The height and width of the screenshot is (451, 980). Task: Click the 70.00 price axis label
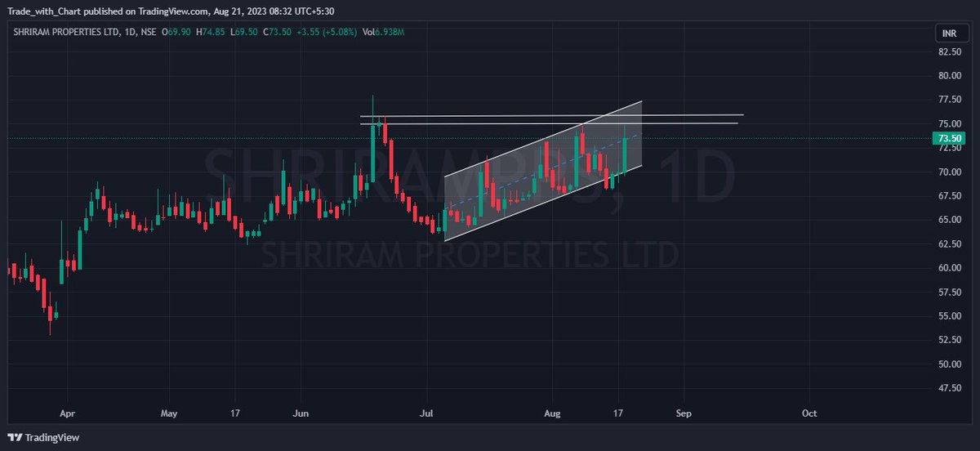tap(948, 172)
